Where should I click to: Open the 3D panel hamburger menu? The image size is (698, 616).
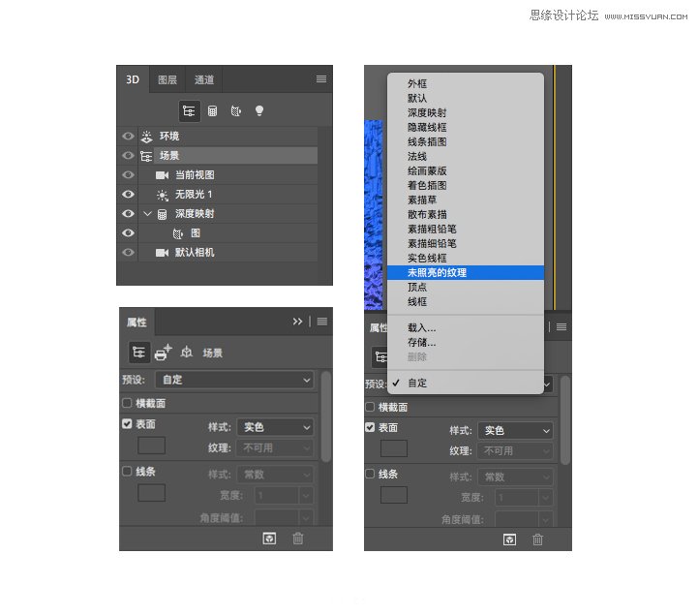(x=321, y=79)
